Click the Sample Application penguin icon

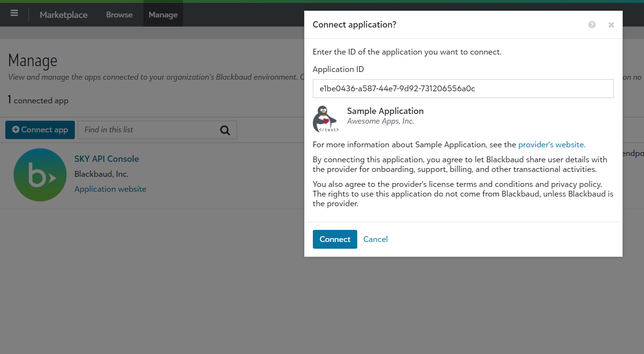[x=326, y=119]
